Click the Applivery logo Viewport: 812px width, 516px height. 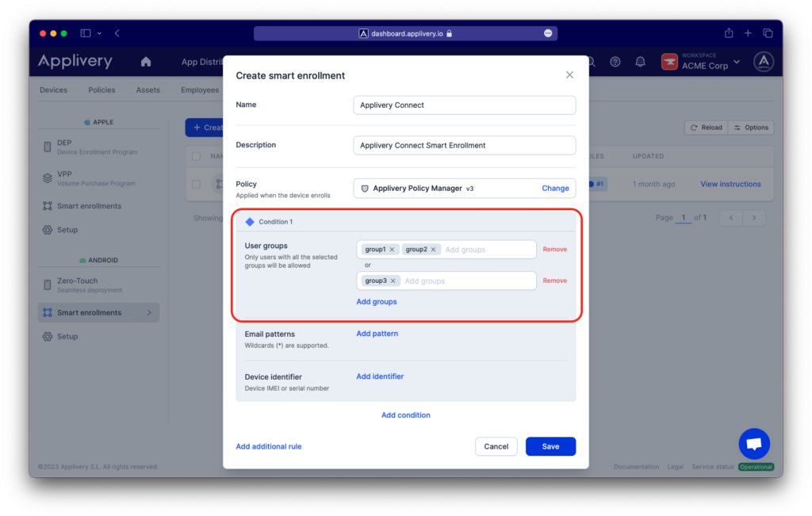point(75,62)
